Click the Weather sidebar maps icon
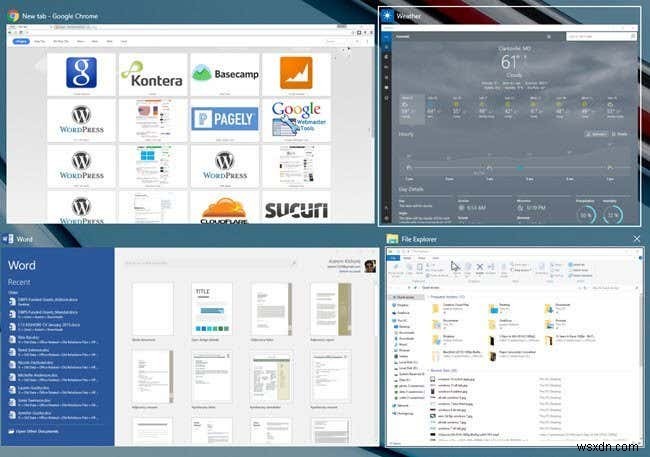The height and width of the screenshot is (457, 650). click(x=386, y=56)
